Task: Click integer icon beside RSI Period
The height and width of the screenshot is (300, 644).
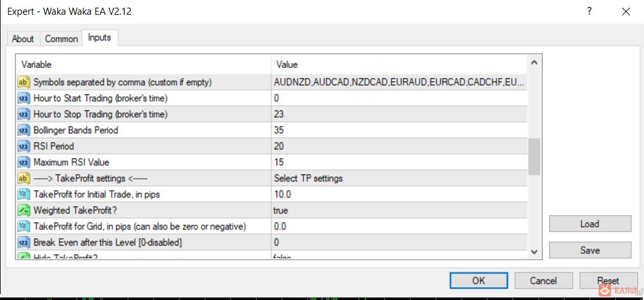Action: (x=24, y=147)
